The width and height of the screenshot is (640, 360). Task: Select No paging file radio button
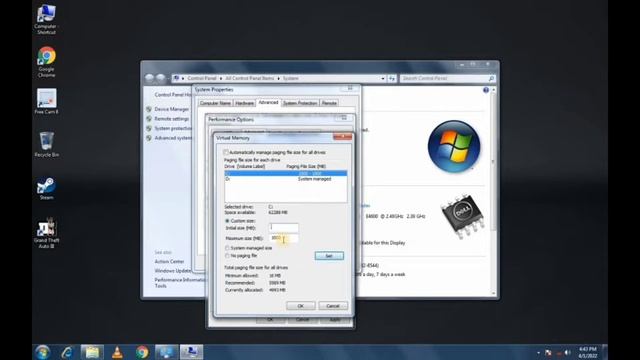click(x=227, y=256)
